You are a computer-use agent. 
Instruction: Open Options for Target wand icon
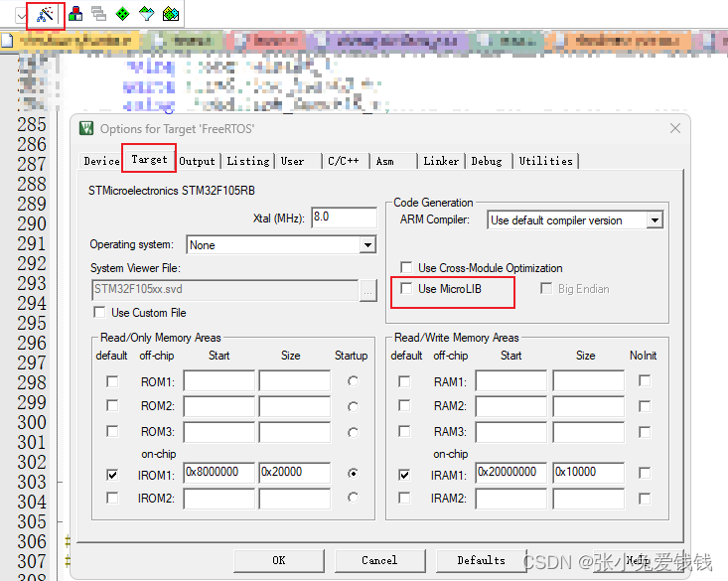45,14
